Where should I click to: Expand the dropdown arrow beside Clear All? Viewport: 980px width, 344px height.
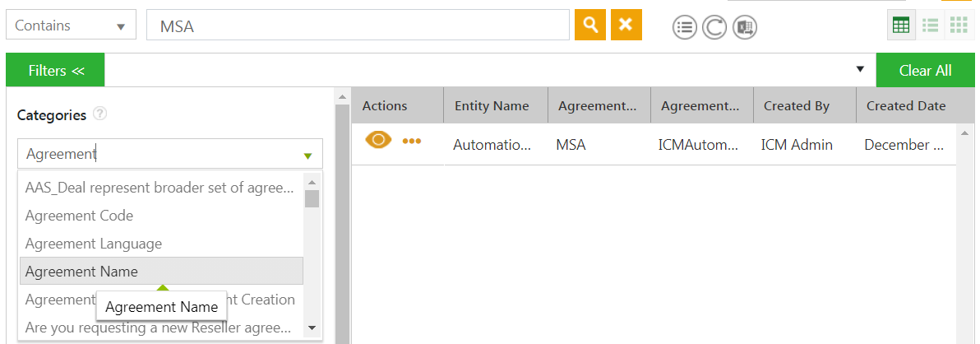pos(860,69)
